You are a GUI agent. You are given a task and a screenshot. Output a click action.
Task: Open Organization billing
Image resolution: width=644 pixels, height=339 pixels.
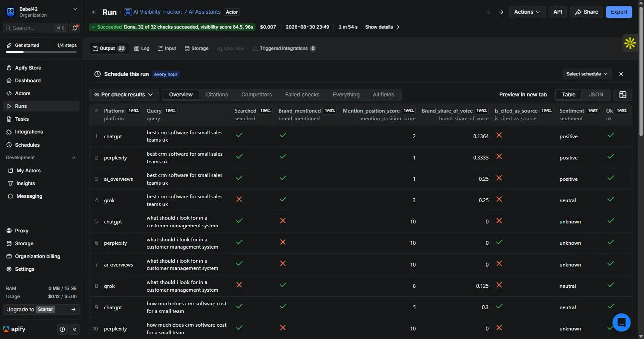click(x=41, y=256)
